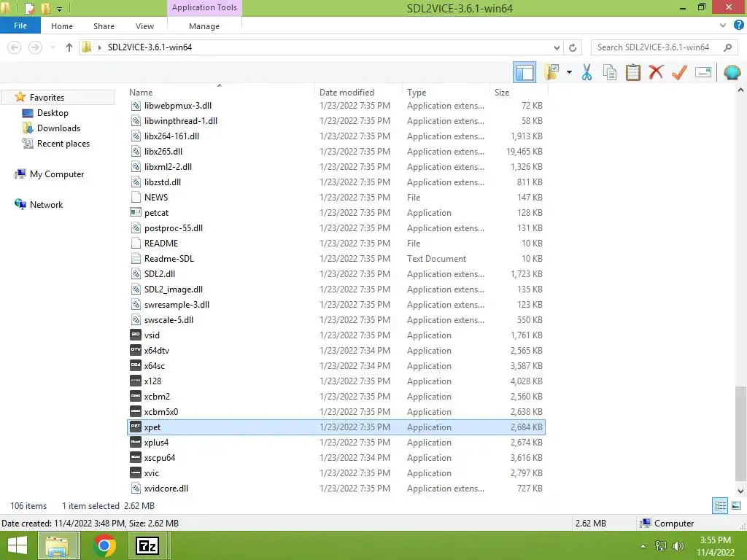Select the SDL2.dll file
Image resolution: width=747 pixels, height=560 pixels.
point(336,274)
